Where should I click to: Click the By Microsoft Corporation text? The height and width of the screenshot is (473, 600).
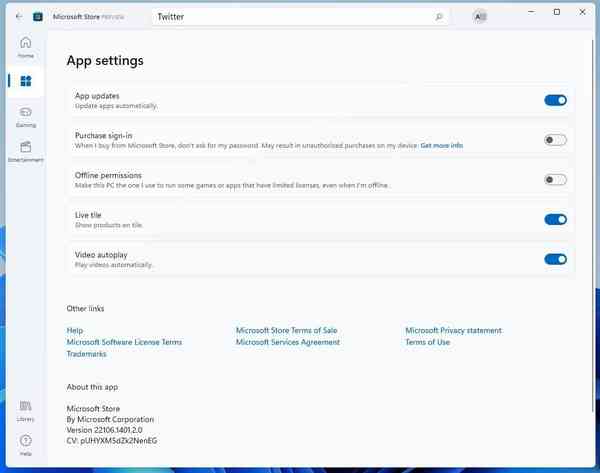110,419
